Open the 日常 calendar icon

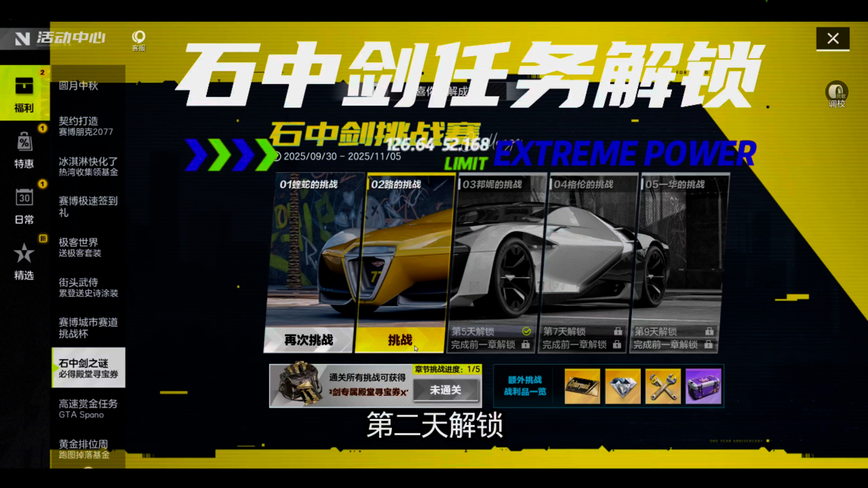(x=24, y=197)
